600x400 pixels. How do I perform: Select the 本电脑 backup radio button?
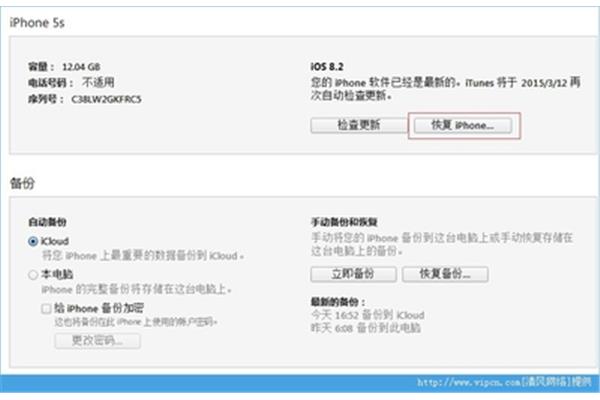pos(33,274)
